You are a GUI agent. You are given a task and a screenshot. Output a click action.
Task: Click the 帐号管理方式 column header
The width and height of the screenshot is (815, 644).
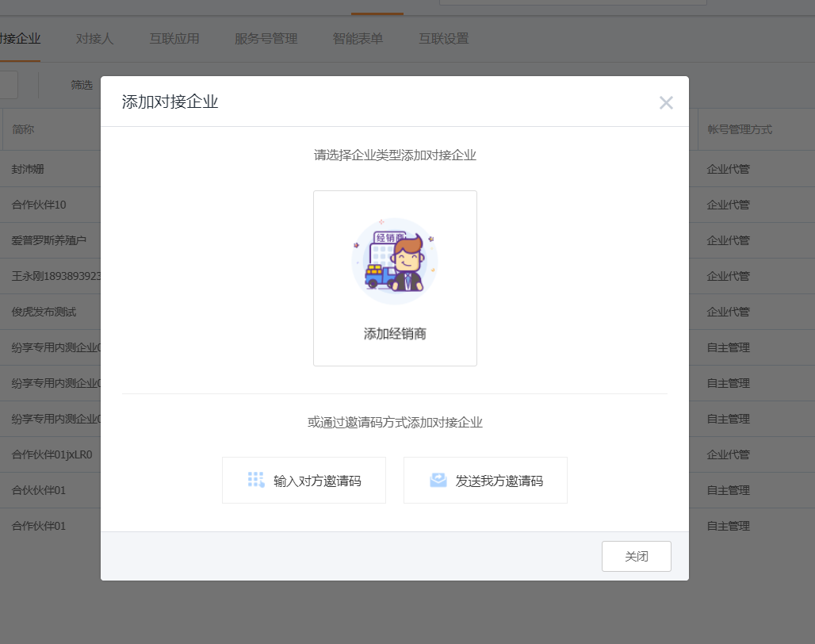point(740,129)
